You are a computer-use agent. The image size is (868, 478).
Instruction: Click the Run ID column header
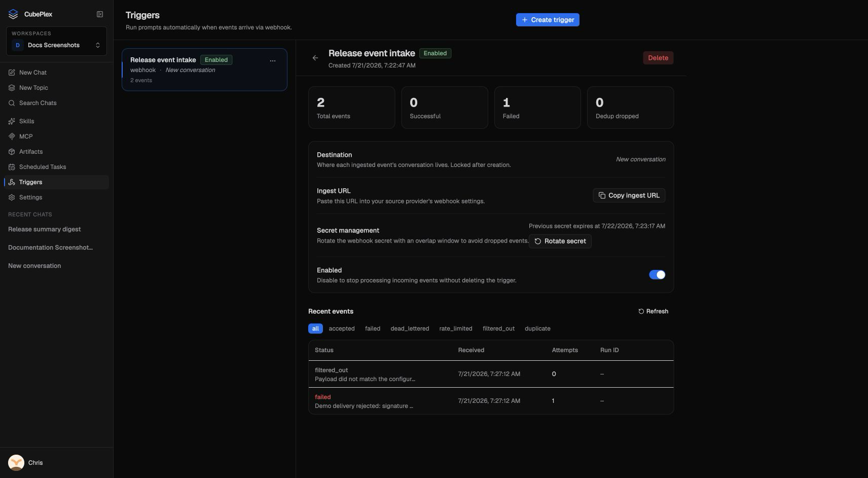[x=609, y=350]
